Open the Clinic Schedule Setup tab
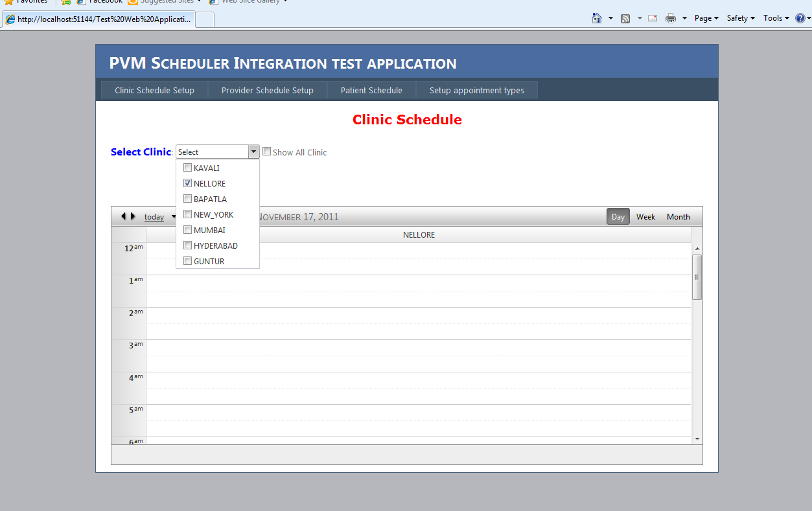 pos(155,90)
